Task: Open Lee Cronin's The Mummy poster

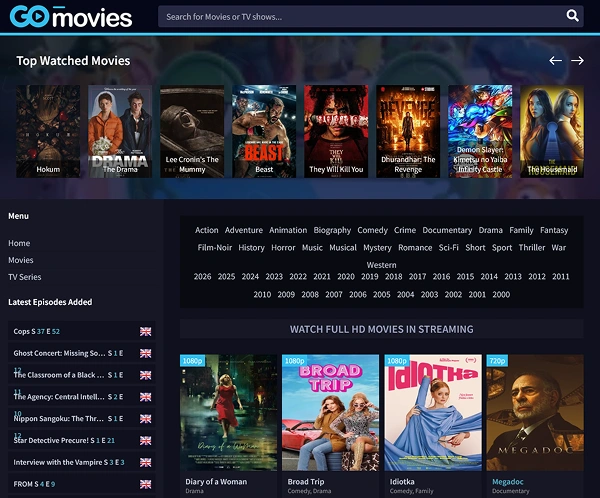Action: point(192,131)
